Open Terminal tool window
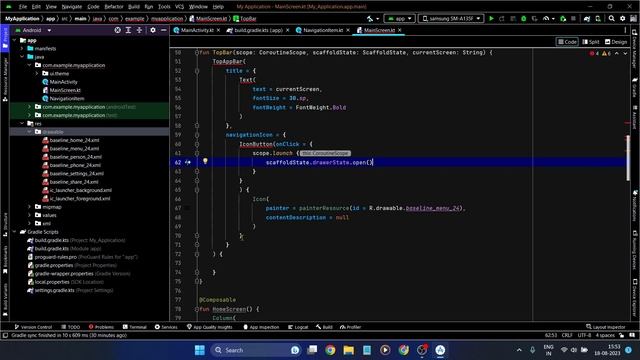The height and width of the screenshot is (360, 640). [x=135, y=327]
